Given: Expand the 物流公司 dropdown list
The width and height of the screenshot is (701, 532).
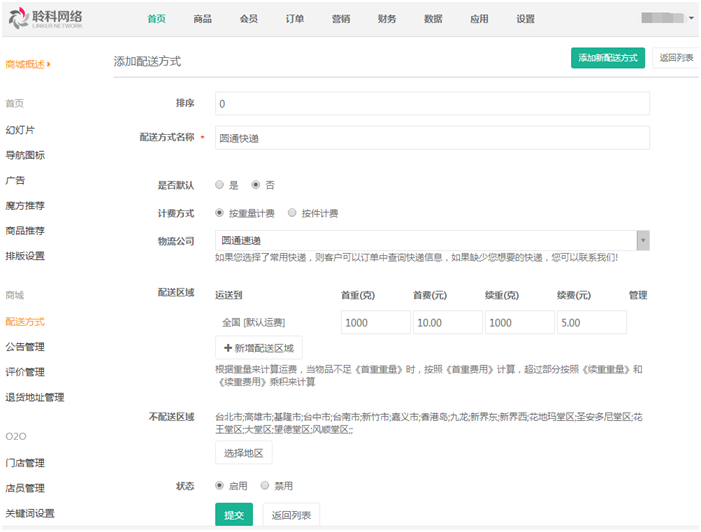Looking at the screenshot, I should (642, 240).
